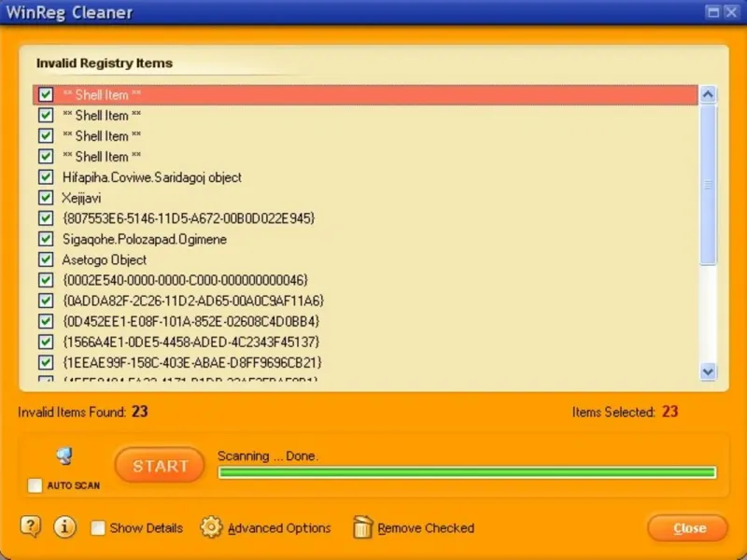Uncheck the Xejijavi checkbox
747x560 pixels.
tap(46, 197)
